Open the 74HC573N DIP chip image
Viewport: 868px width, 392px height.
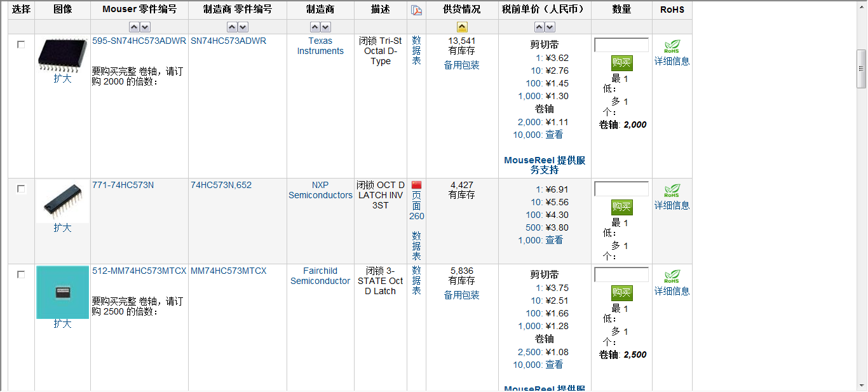coord(62,201)
